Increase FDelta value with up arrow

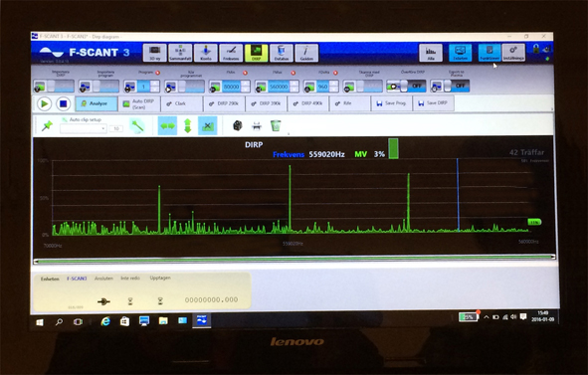coord(333,84)
